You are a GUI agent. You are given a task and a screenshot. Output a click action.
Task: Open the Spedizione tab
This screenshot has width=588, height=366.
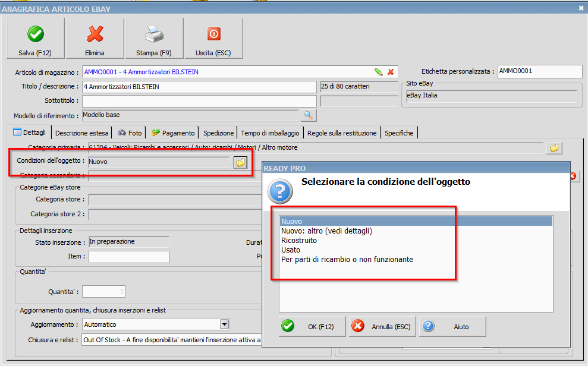218,133
